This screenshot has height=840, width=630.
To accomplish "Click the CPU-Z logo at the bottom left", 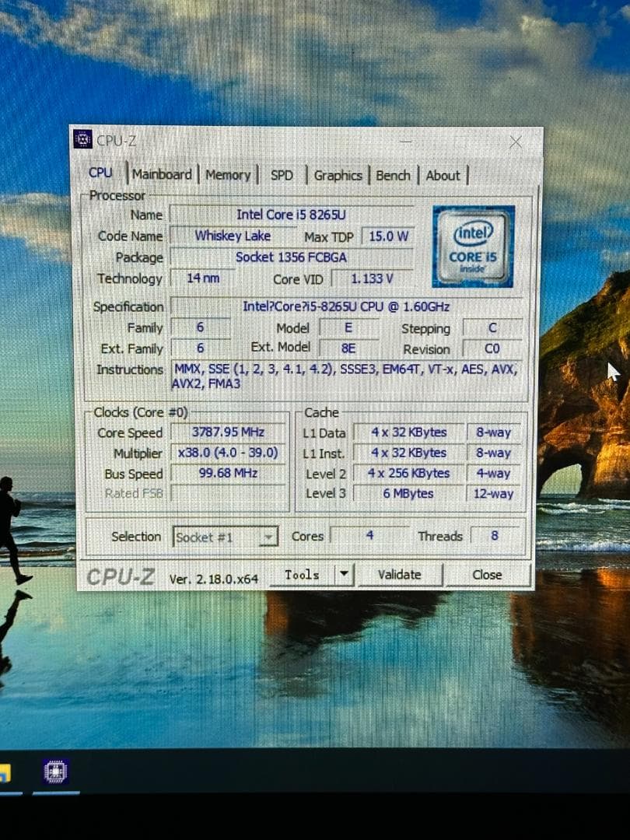I will tap(121, 574).
